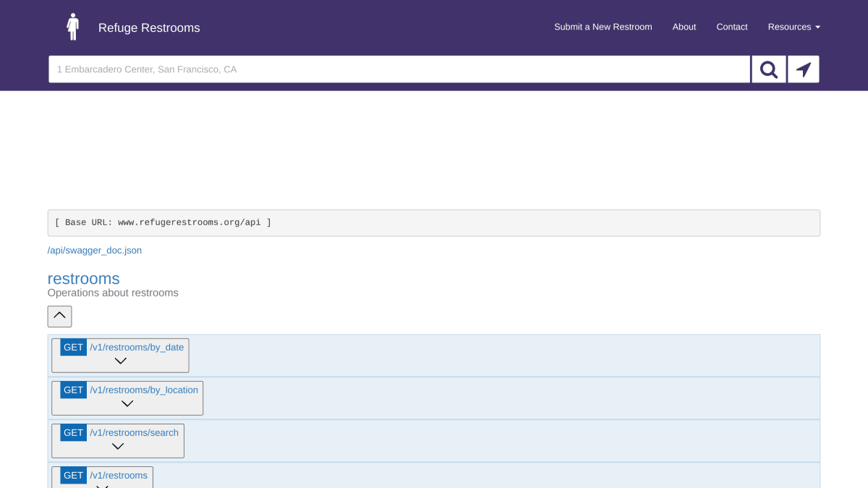The width and height of the screenshot is (868, 488).
Task: Click the current location arrow icon
Action: coord(804,69)
